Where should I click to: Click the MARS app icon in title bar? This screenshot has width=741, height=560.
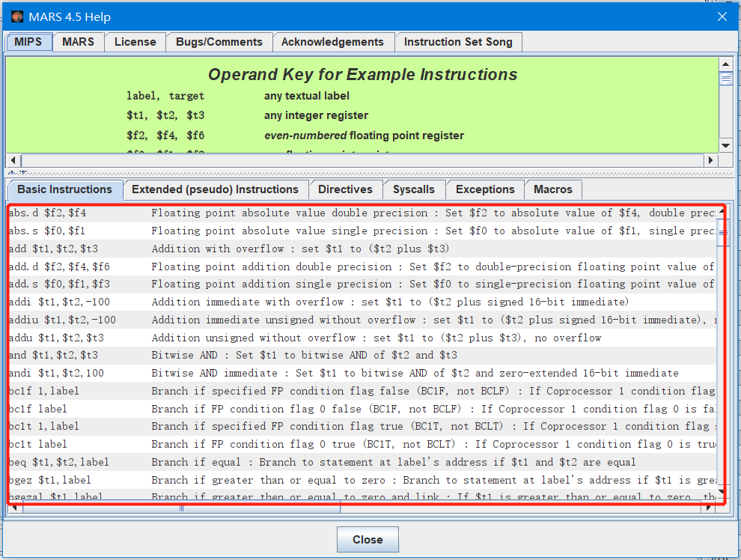(x=17, y=16)
